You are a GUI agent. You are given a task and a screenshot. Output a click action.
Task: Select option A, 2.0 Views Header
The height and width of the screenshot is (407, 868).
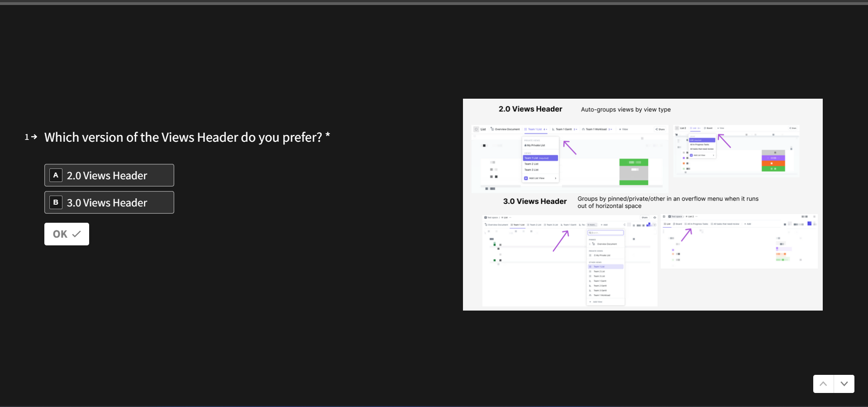point(109,175)
